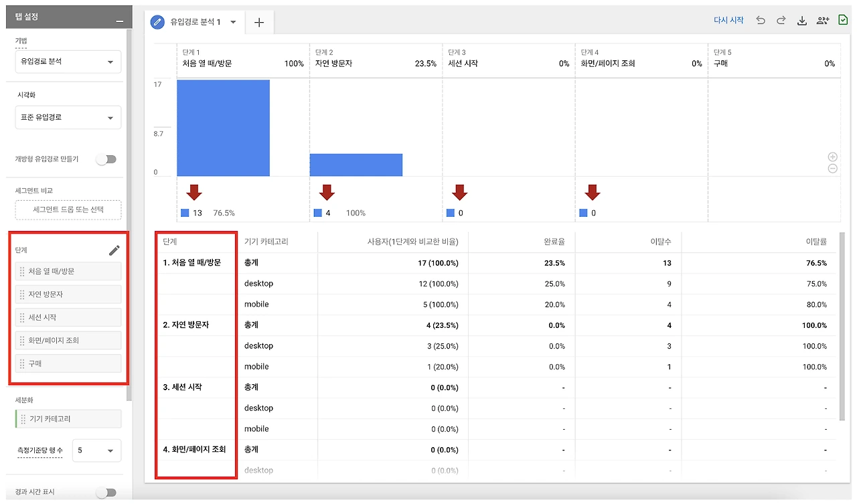Screen dimensions: 857x504
Task: Click the table cell '4. 화면/페이지 조회'
Action: [x=195, y=450]
